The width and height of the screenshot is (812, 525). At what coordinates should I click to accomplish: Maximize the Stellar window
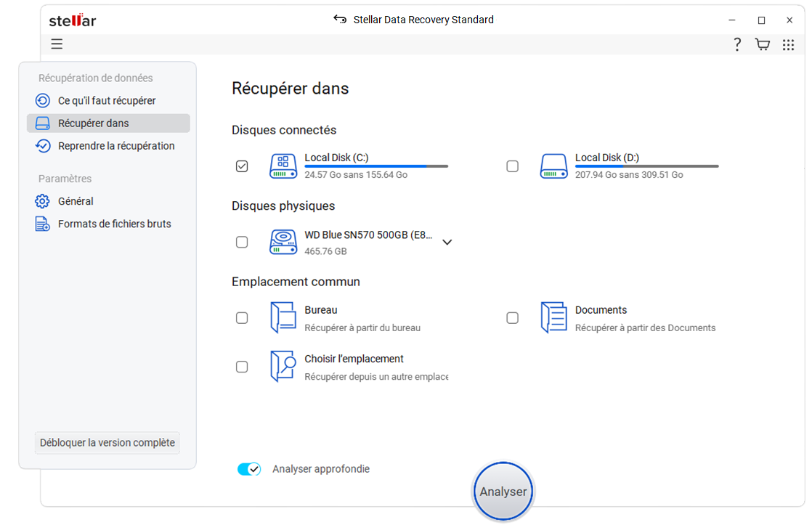tap(761, 20)
